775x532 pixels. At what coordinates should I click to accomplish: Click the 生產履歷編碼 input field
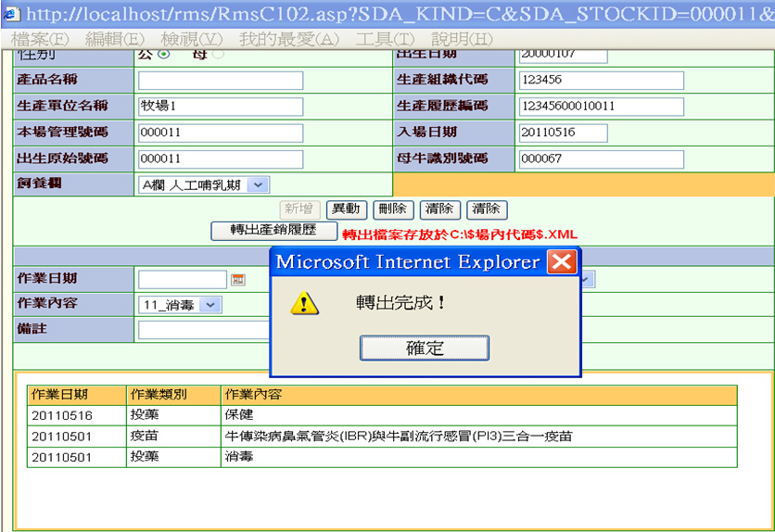coord(601,107)
